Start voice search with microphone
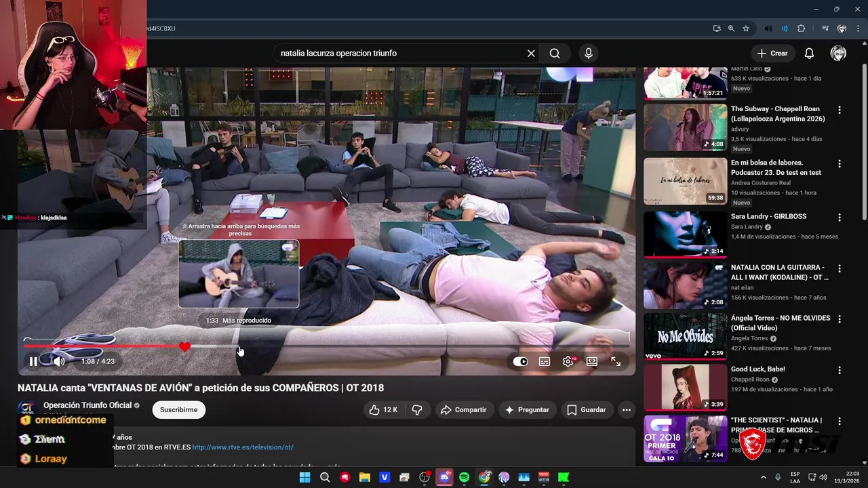The width and height of the screenshot is (868, 488). click(x=588, y=54)
